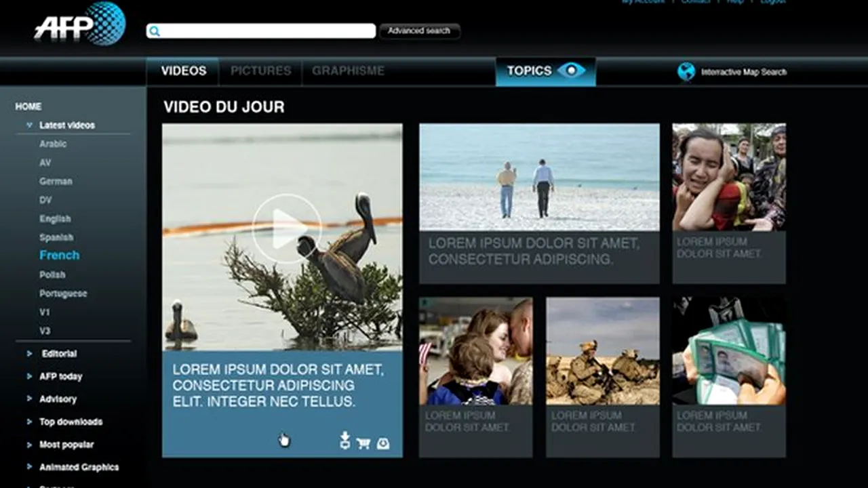
Task: Click the download icon on featured video
Action: tap(345, 441)
